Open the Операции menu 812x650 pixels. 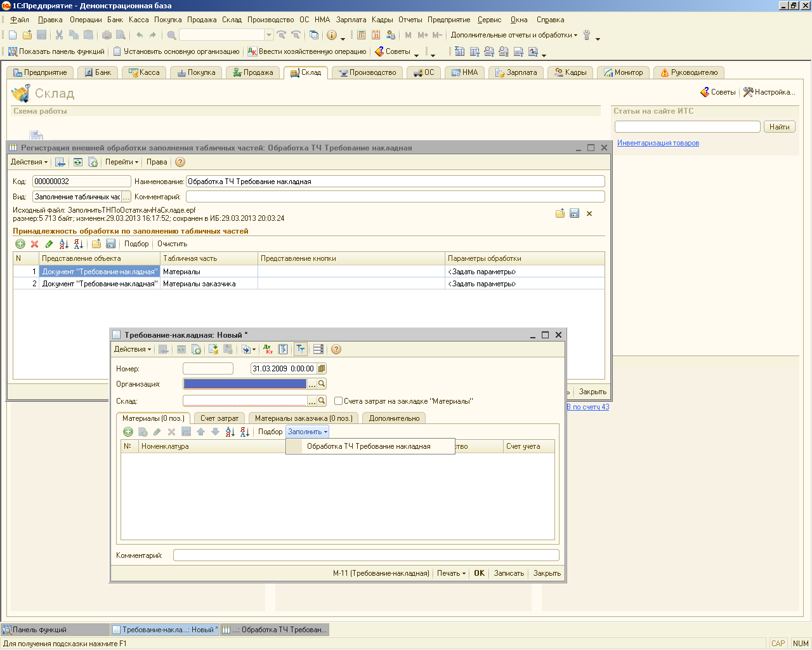coord(86,20)
